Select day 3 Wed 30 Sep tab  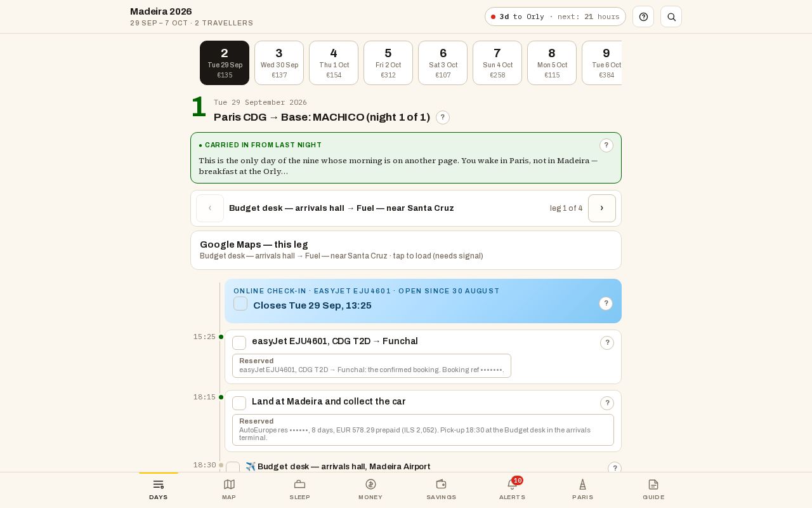click(279, 63)
